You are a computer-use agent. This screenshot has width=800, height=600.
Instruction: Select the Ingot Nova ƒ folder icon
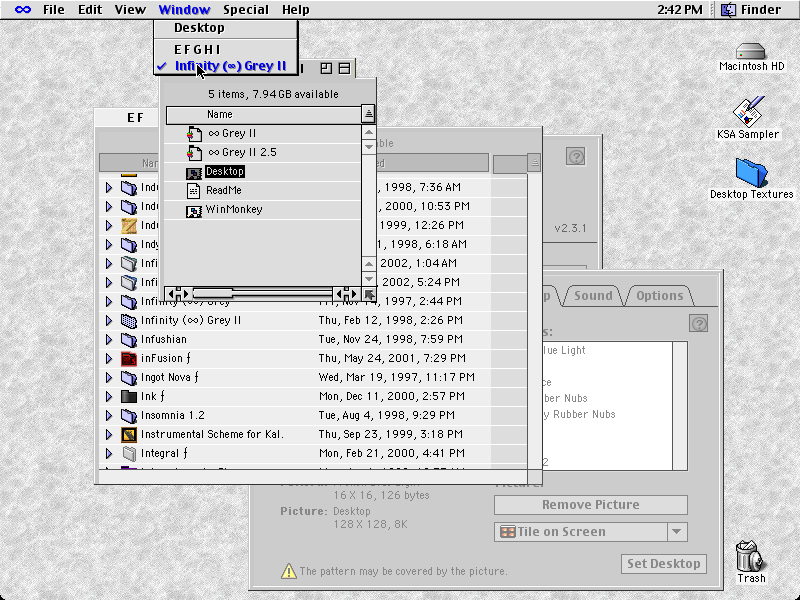(x=129, y=378)
